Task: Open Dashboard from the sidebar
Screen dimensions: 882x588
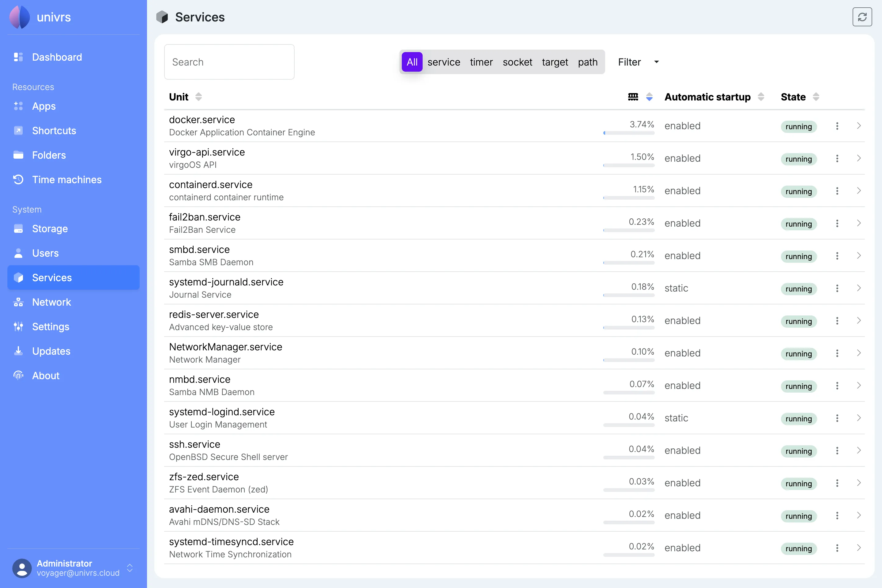Action: 73,57
